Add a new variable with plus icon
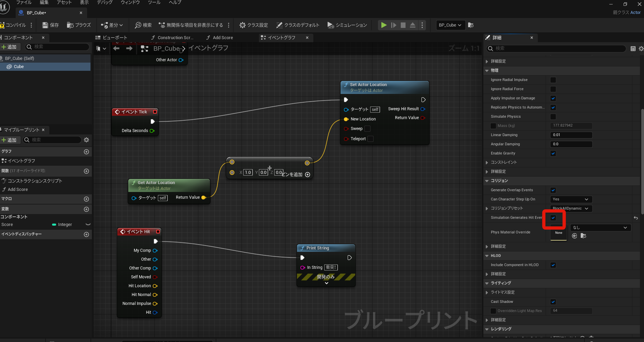The height and width of the screenshot is (342, 644). 86,209
